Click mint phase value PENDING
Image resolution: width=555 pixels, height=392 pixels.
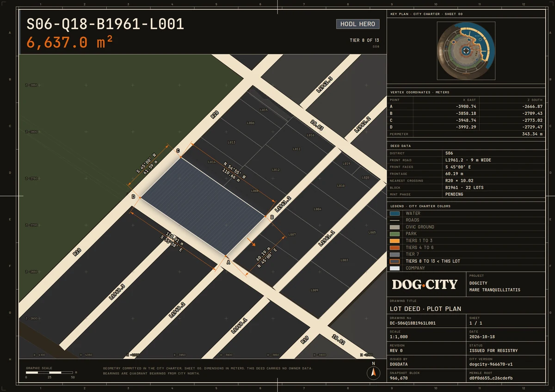454,195
